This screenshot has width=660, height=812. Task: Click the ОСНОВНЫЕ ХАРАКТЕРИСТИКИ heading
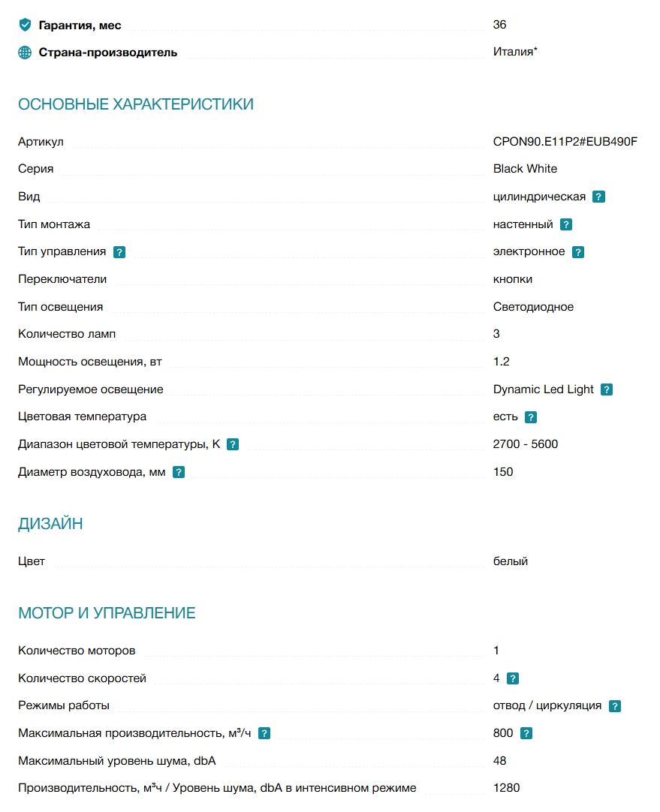point(136,104)
